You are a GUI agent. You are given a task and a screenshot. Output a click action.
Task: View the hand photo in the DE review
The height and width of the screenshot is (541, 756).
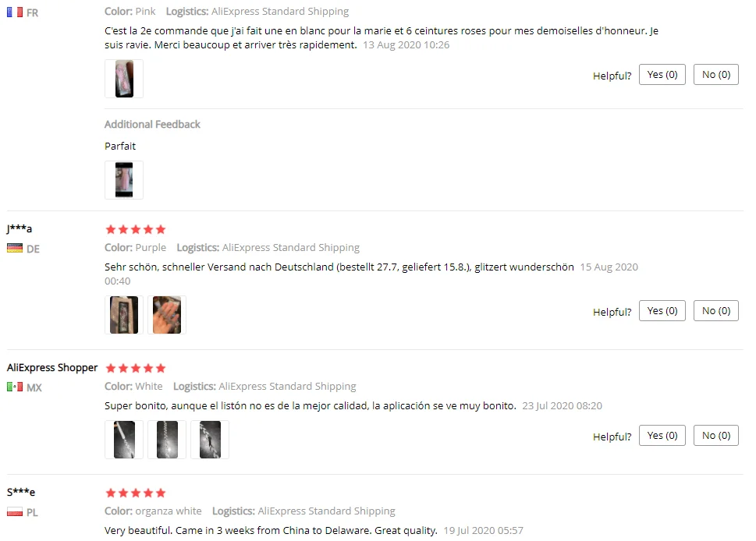coord(167,315)
